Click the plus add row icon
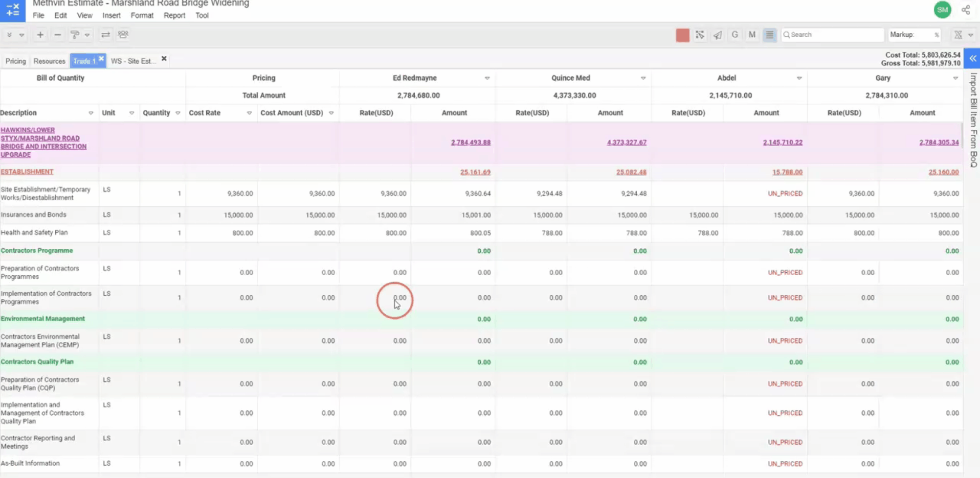Screen dimensions: 980x478 (x=40, y=35)
